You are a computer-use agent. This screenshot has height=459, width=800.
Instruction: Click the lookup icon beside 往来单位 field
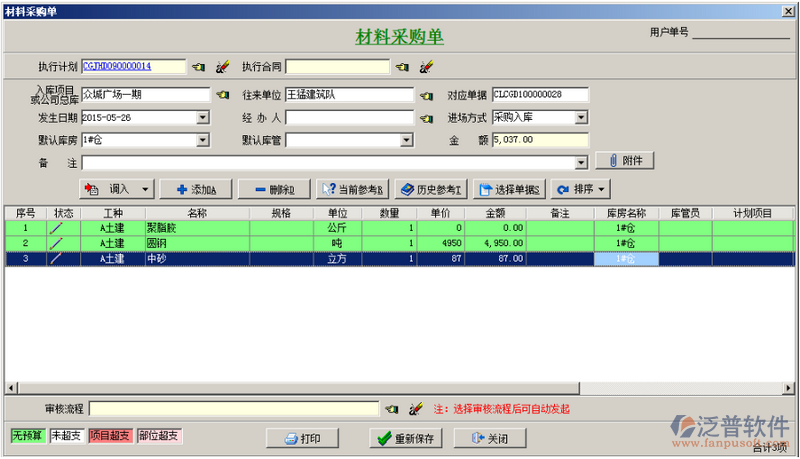tap(427, 95)
